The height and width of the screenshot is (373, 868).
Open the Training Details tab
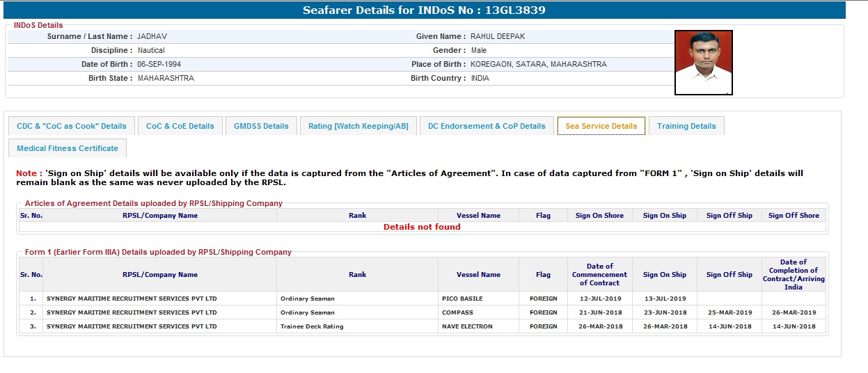[686, 126]
